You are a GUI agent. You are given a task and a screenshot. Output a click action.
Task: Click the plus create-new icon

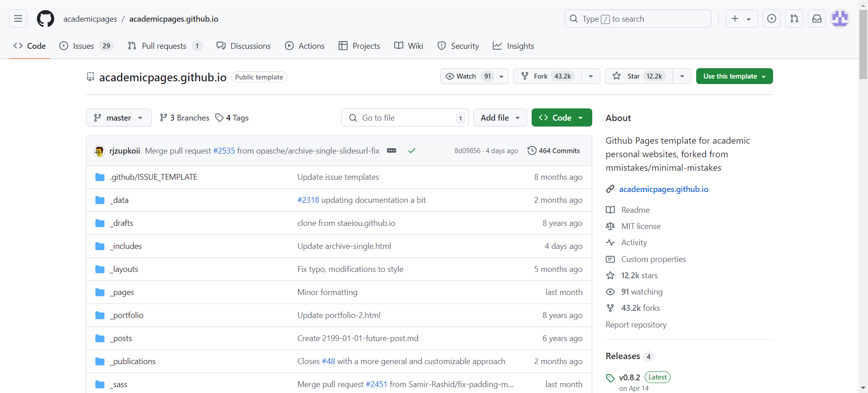pos(735,19)
